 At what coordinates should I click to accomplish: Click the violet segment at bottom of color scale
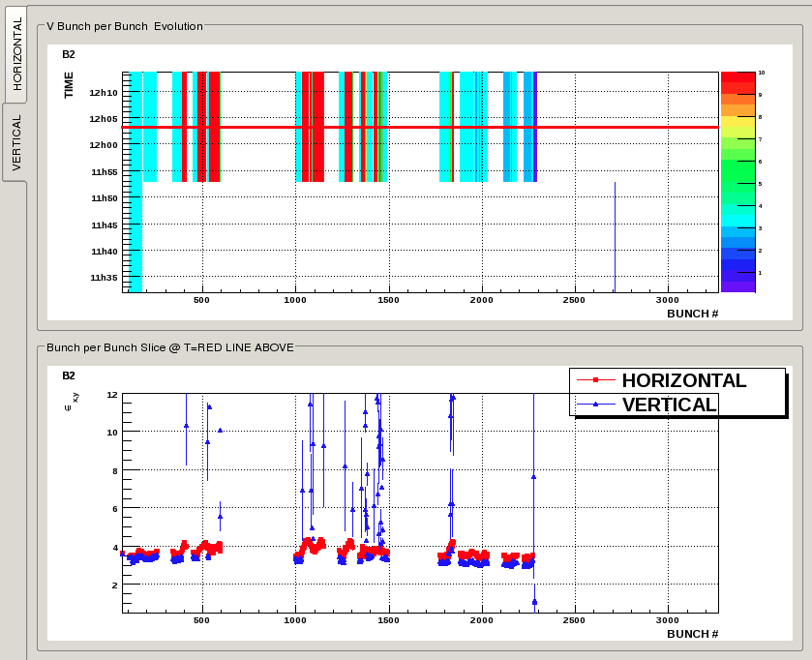(737, 286)
